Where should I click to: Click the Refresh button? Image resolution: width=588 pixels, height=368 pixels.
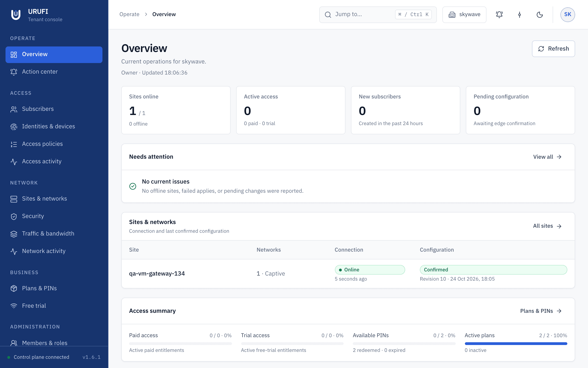tap(553, 49)
